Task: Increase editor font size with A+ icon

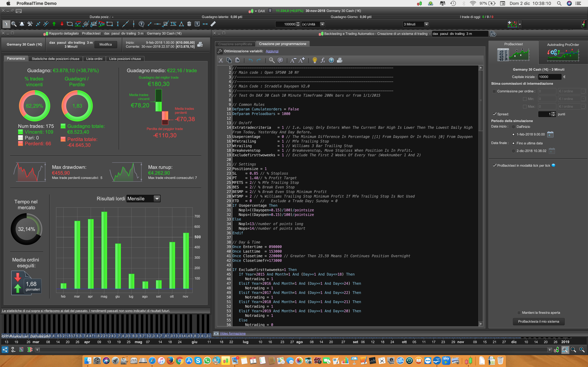Action: 302,60
